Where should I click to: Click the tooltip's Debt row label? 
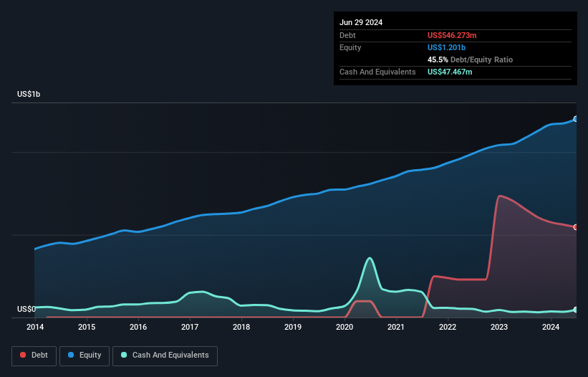tap(347, 35)
